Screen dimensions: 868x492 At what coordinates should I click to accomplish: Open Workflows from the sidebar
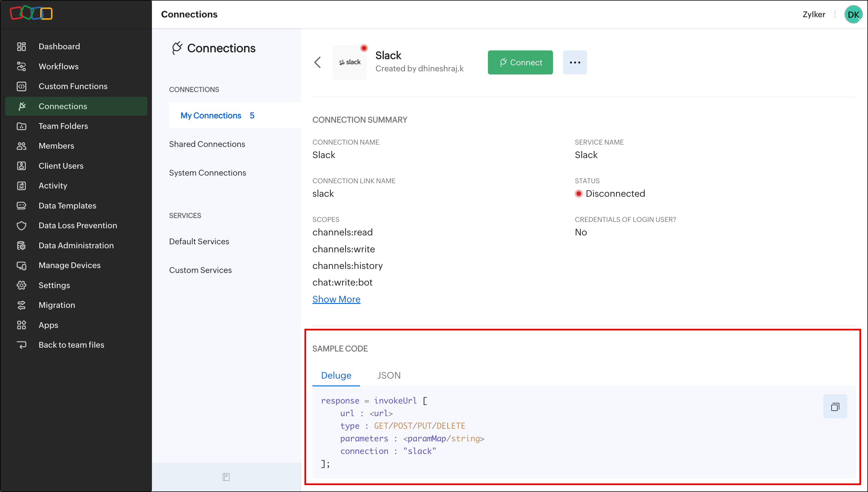coord(58,66)
